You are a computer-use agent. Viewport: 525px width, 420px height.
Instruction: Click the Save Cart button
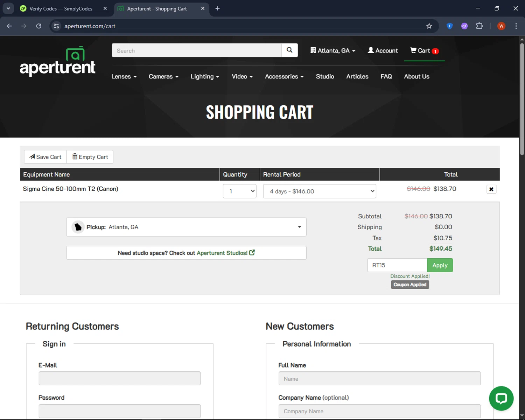point(45,157)
